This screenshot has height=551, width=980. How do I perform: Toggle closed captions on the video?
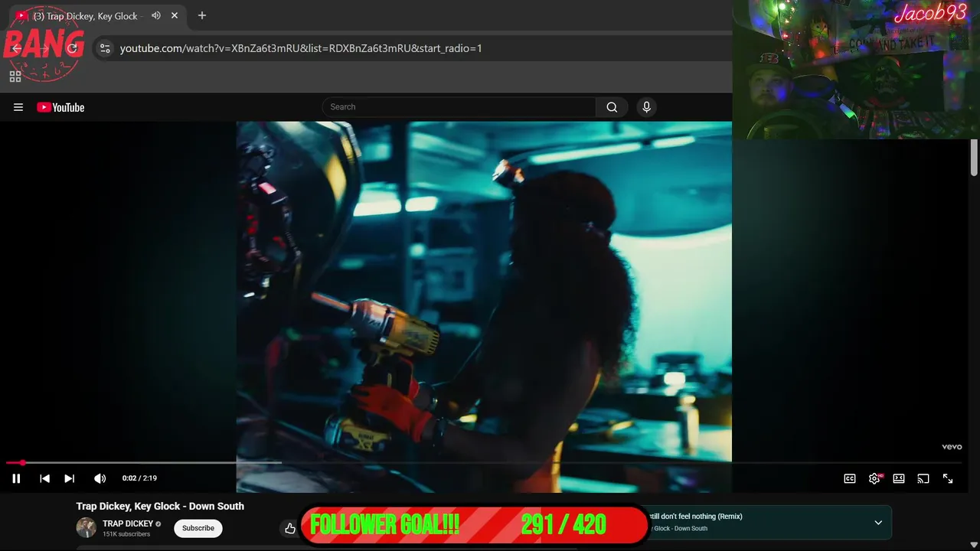(850, 478)
